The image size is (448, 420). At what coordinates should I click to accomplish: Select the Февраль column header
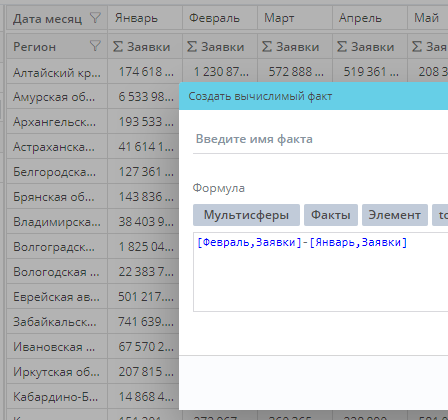pos(220,18)
